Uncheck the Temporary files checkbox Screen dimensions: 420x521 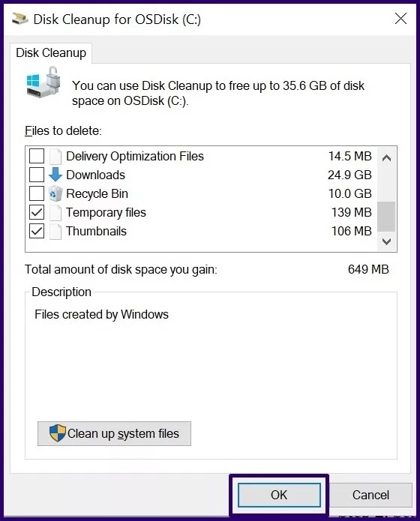[37, 213]
